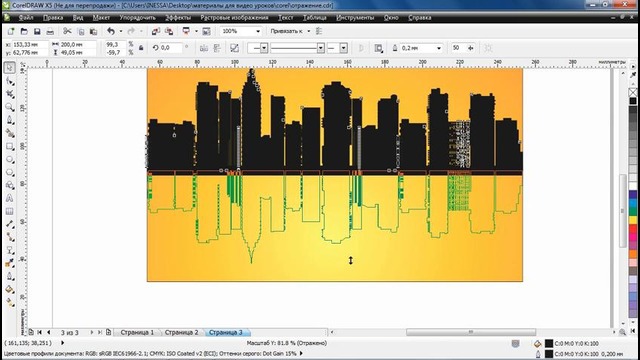This screenshot has height=360, width=640.
Task: Click the Import icon
Action: tap(156, 31)
